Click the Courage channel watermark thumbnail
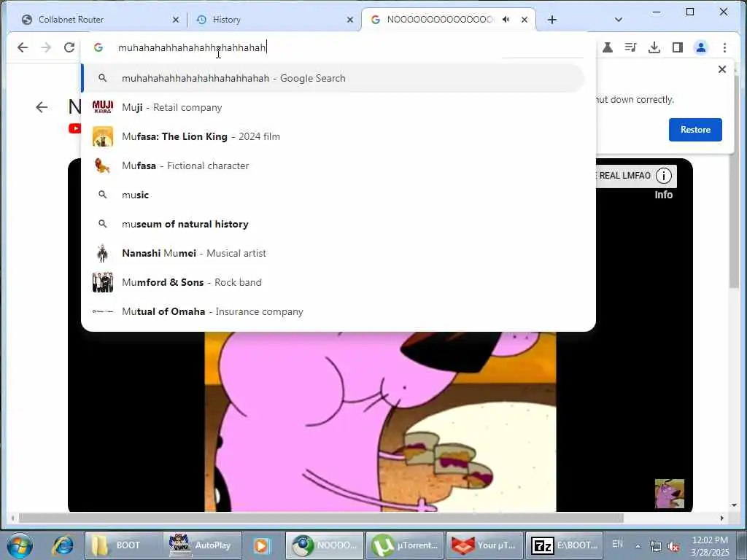 click(670, 494)
